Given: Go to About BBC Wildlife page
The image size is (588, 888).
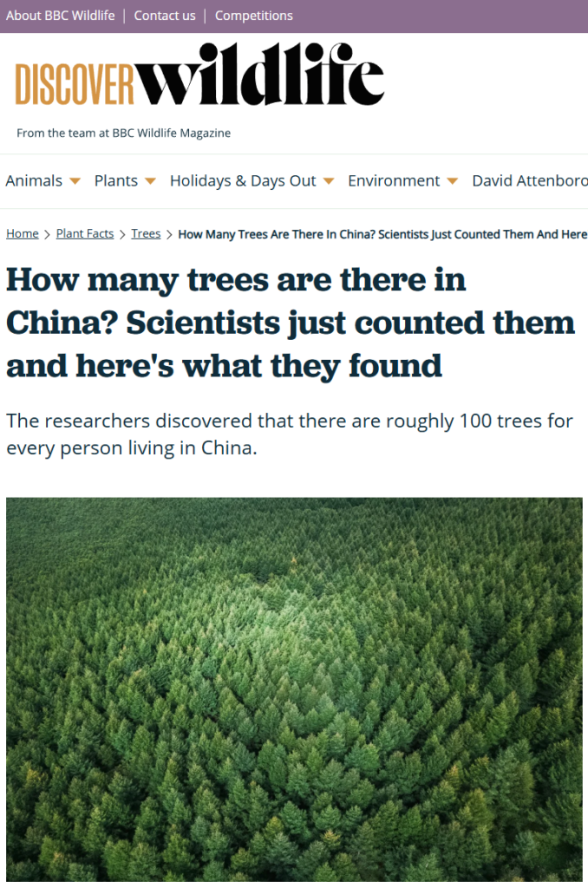Looking at the screenshot, I should (60, 16).
